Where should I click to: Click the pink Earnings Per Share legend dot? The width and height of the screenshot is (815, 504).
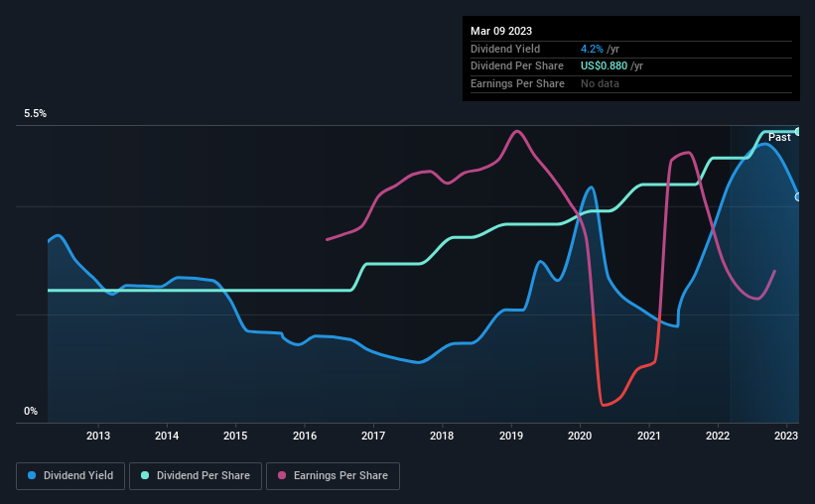point(281,475)
